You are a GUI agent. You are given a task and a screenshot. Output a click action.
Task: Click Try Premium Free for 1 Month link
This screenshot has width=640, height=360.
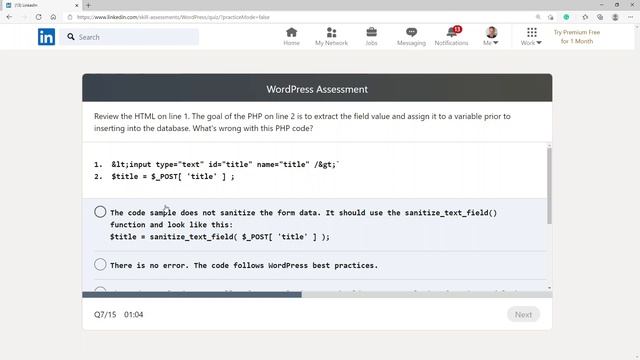(577, 37)
